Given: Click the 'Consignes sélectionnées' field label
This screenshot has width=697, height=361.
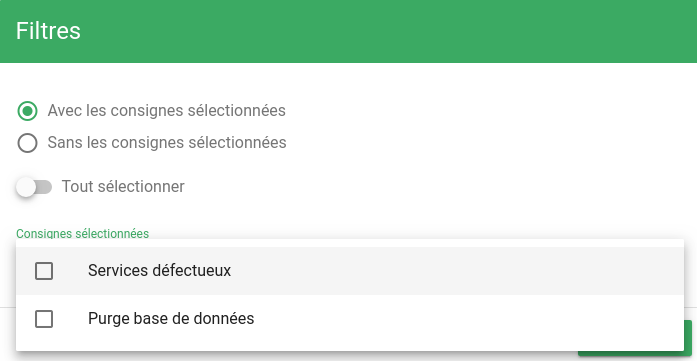Looking at the screenshot, I should (83, 233).
